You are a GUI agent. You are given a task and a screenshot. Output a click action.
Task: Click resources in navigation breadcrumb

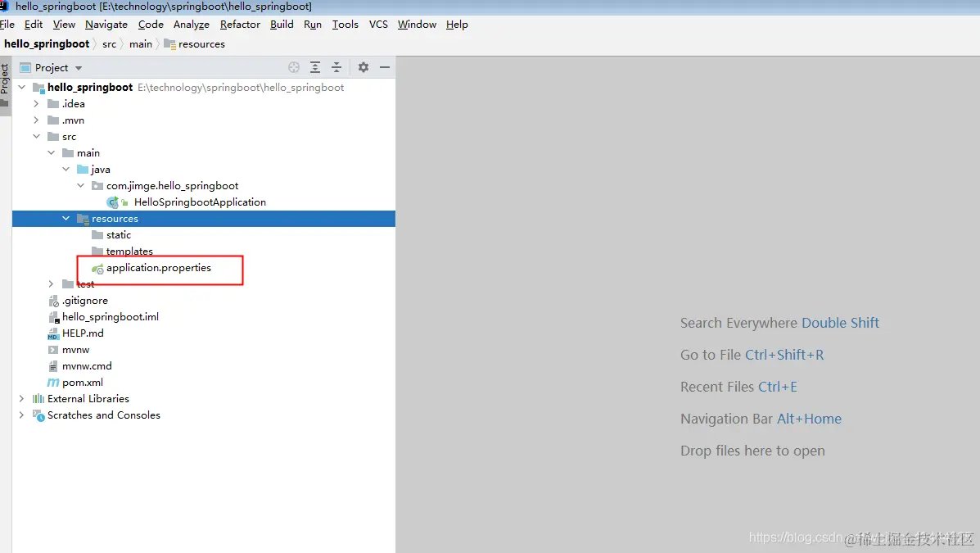[x=194, y=43]
